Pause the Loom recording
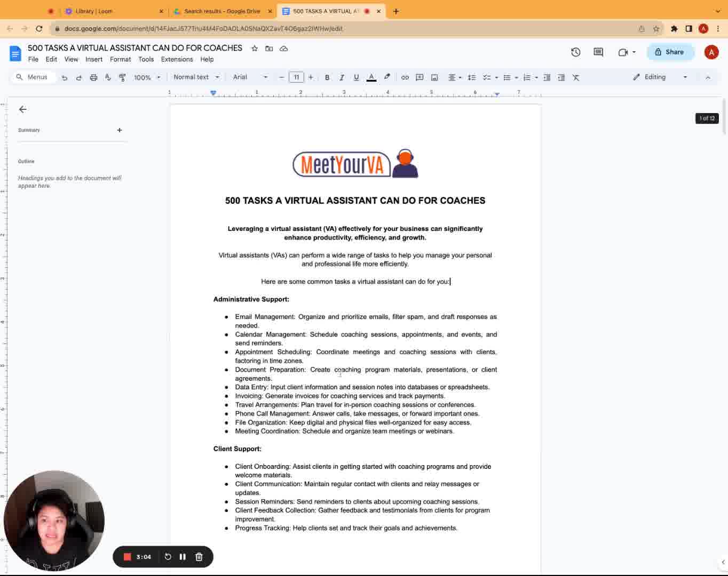The width and height of the screenshot is (728, 576). (x=183, y=557)
